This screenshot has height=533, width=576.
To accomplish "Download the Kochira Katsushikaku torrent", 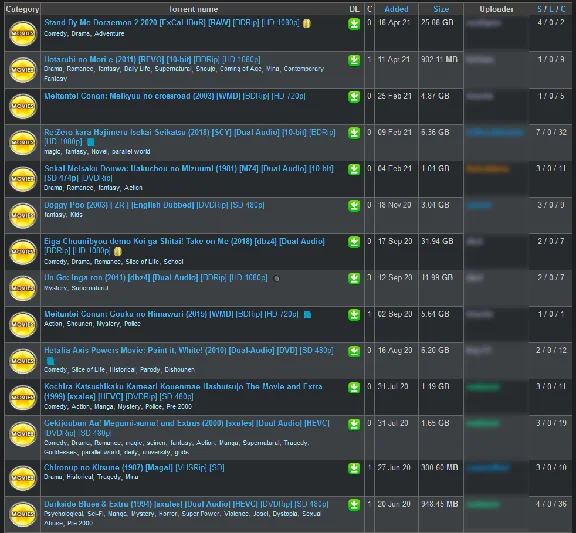I will pyautogui.click(x=354, y=388).
